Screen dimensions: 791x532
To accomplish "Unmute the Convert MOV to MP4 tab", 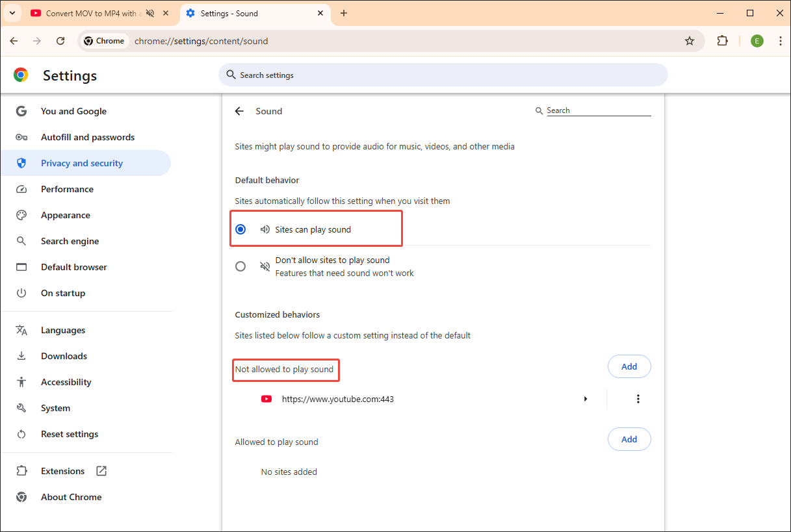I will pyautogui.click(x=148, y=12).
